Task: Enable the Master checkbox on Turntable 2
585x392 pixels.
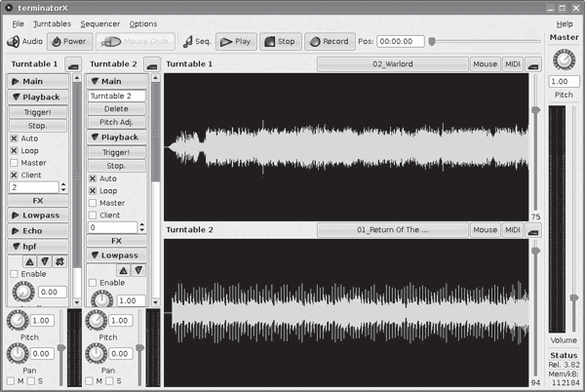Action: 93,203
